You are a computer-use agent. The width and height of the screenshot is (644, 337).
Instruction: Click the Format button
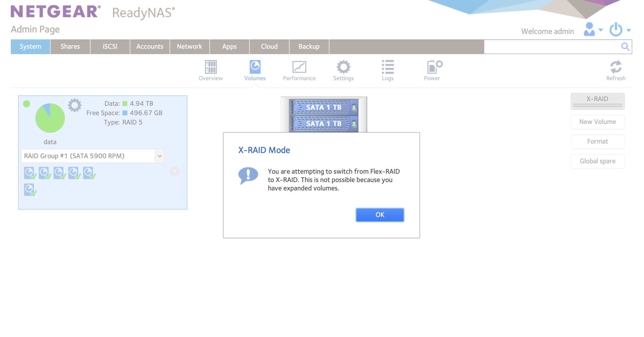[598, 142]
